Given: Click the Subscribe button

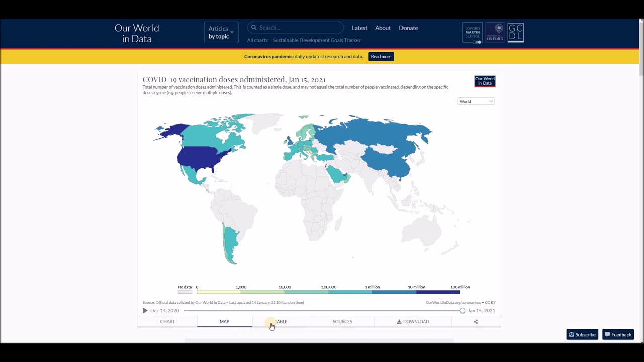Looking at the screenshot, I should point(582,335).
